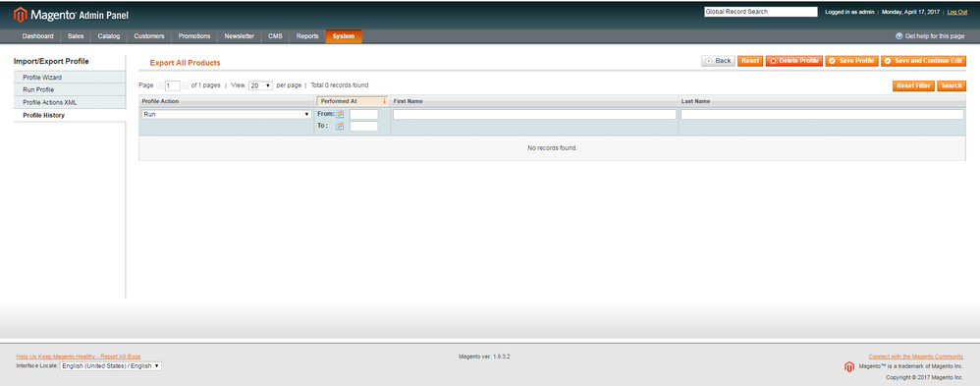Open Get help for this page link
980x386 pixels.
pyautogui.click(x=935, y=36)
